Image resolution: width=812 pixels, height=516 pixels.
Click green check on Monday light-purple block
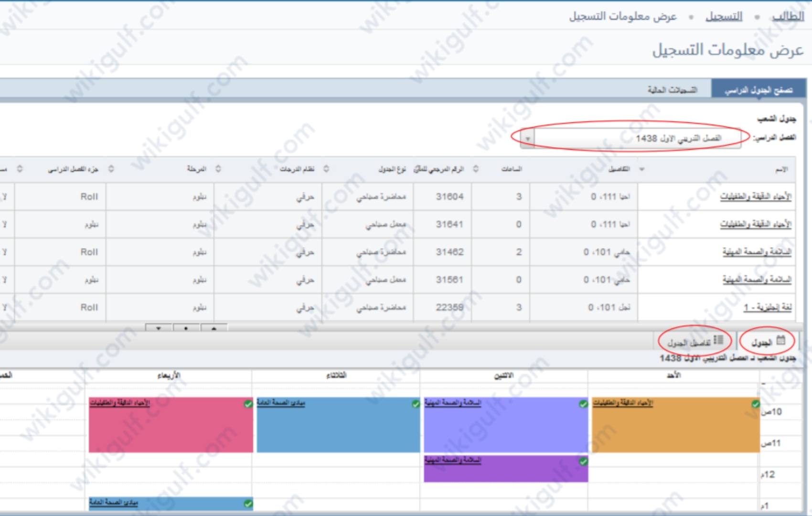tap(583, 404)
